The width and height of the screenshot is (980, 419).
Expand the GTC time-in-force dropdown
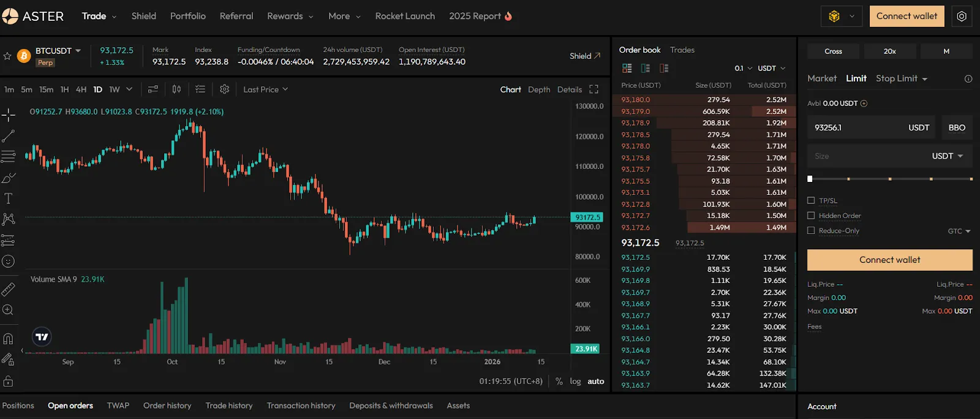tap(959, 231)
